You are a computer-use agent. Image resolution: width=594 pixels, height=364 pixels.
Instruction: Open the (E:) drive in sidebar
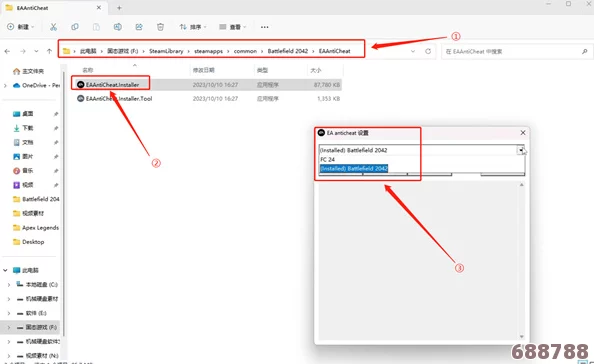point(32,313)
